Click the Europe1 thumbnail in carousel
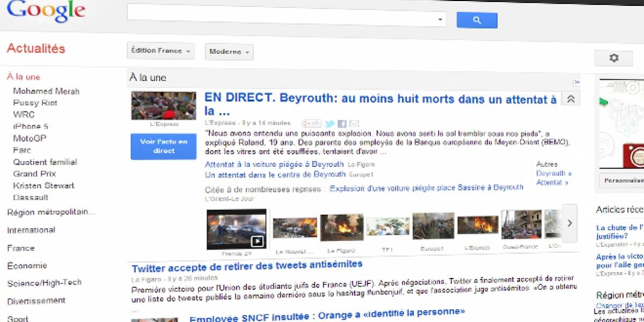 point(433,225)
